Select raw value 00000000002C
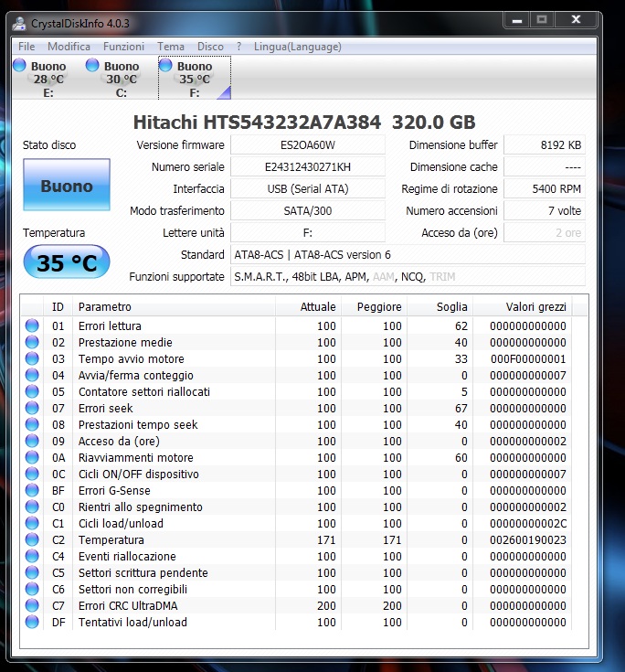Screen dimensions: 625x672 [528, 523]
